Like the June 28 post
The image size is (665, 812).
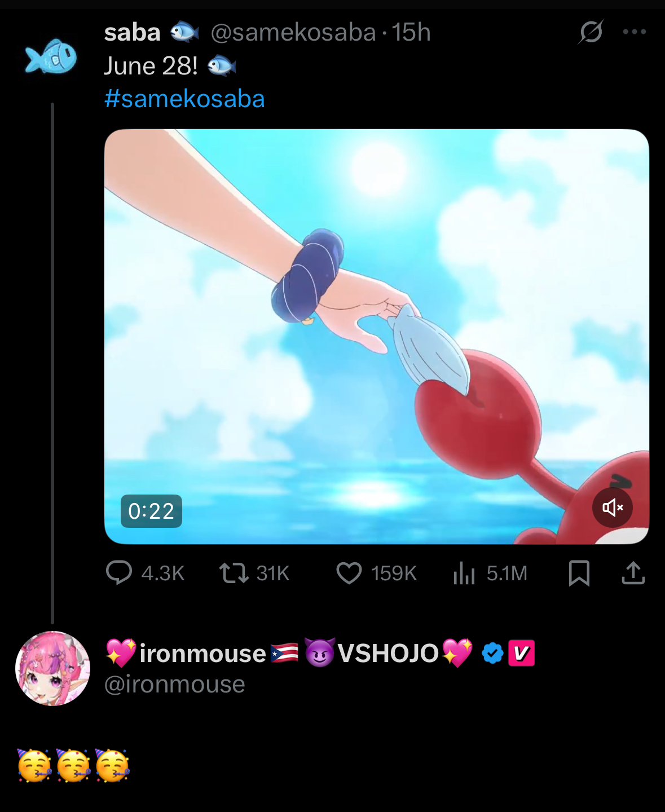pyautogui.click(x=349, y=573)
